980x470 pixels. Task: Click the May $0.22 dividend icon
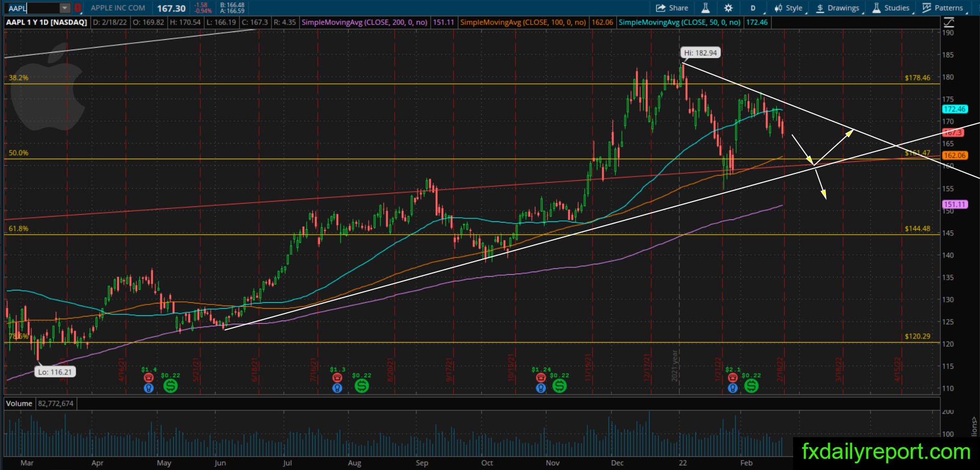170,386
